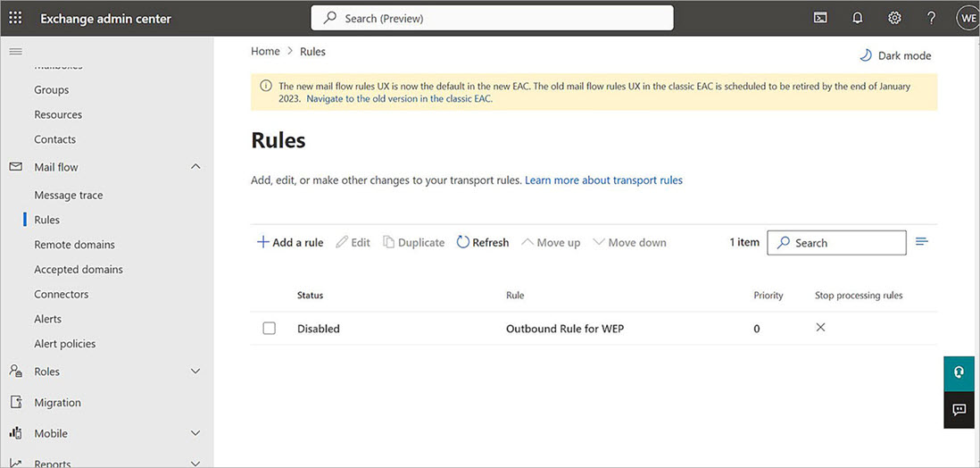This screenshot has width=980, height=468.
Task: Click the help question mark icon
Action: (x=931, y=18)
